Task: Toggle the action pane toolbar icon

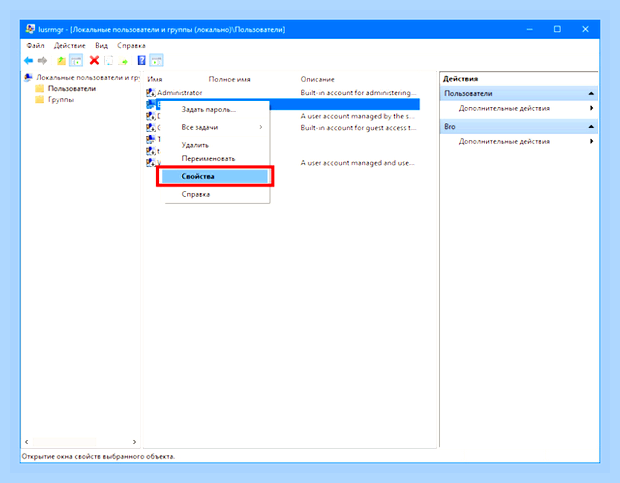Action: tap(156, 60)
